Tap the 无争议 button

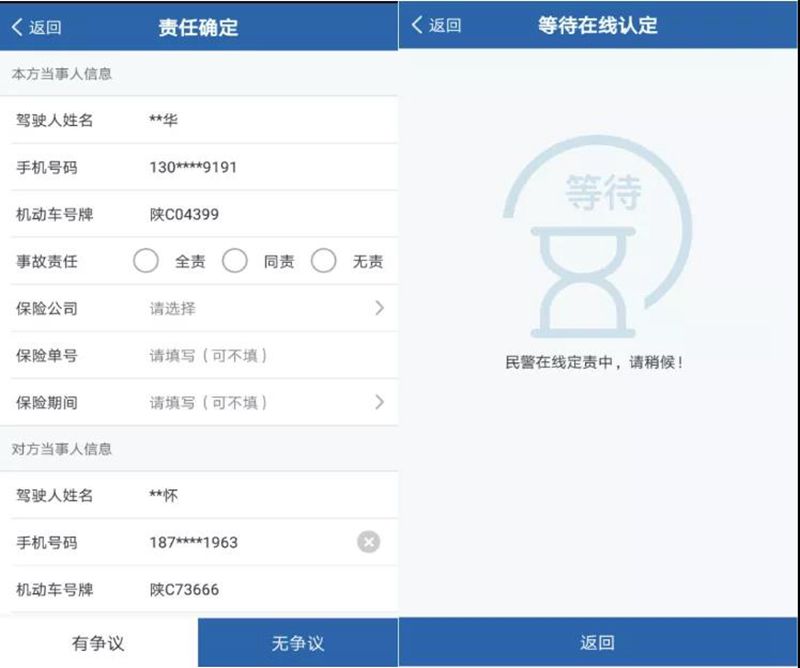click(298, 643)
